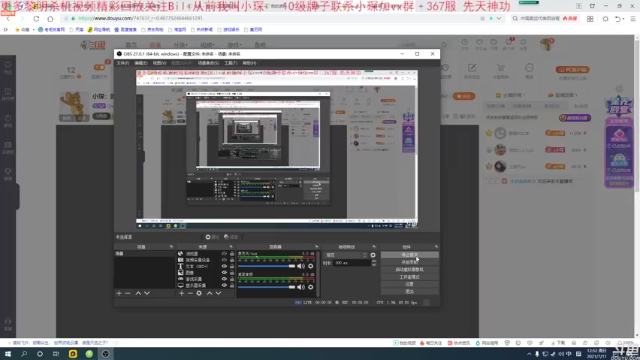Image resolution: width=640 pixels, height=360 pixels.
Task: Add a new source with the plus icon
Action: coord(181,293)
